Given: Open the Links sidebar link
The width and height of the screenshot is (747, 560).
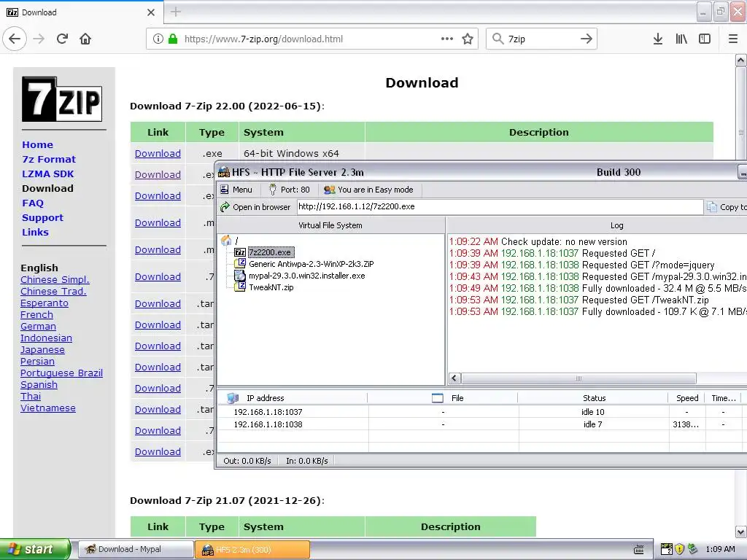Looking at the screenshot, I should [x=35, y=233].
